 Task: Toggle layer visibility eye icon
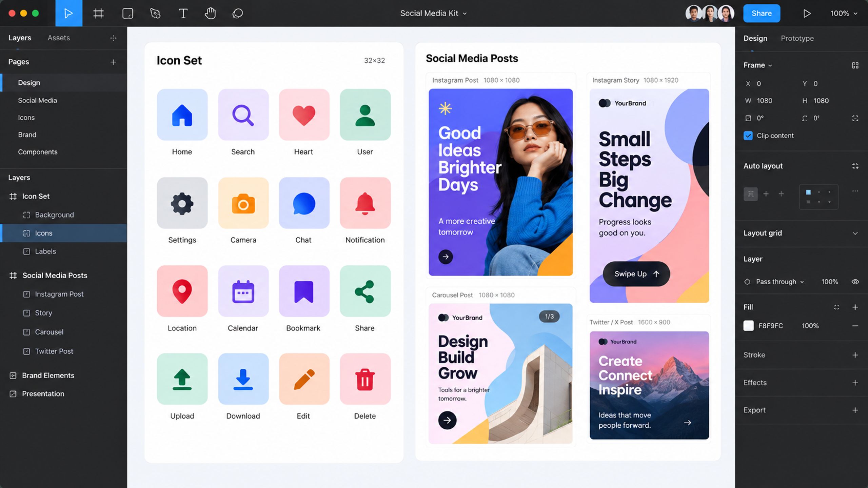tap(855, 282)
